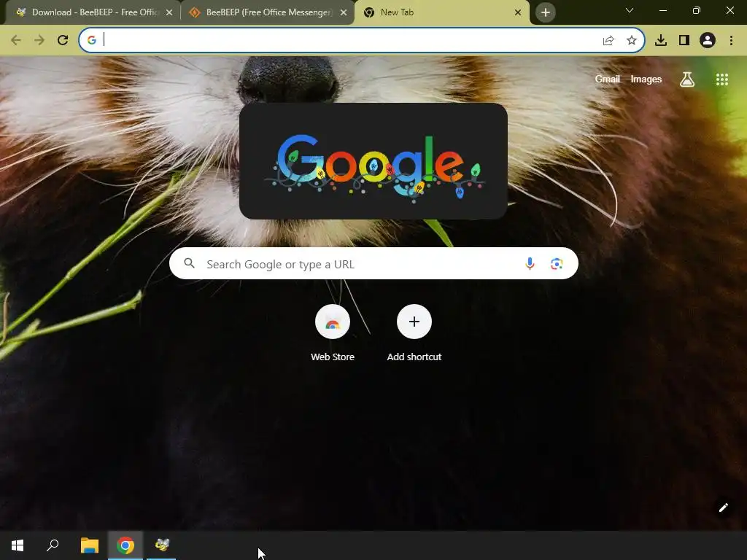Reload the current page
This screenshot has width=747, height=560.
[x=63, y=41]
